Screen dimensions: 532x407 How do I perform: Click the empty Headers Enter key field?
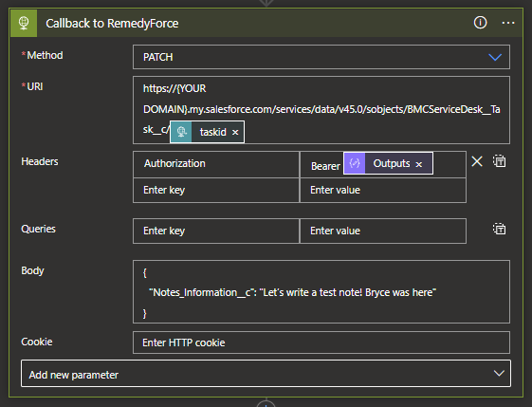216,190
